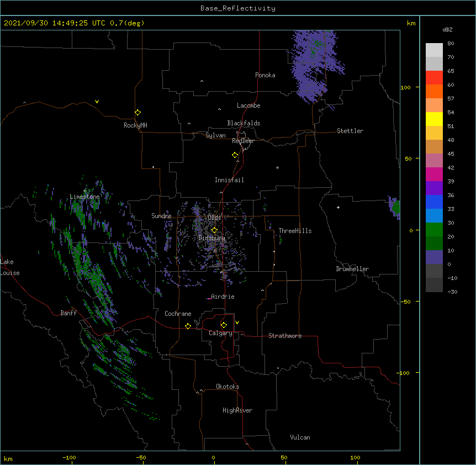Click the Drumheller label
The height and width of the screenshot is (465, 476).
point(352,269)
